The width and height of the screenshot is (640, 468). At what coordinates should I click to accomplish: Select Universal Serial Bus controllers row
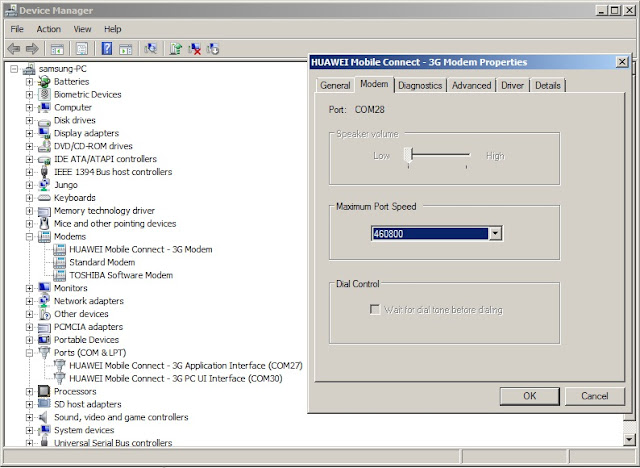(x=113, y=443)
